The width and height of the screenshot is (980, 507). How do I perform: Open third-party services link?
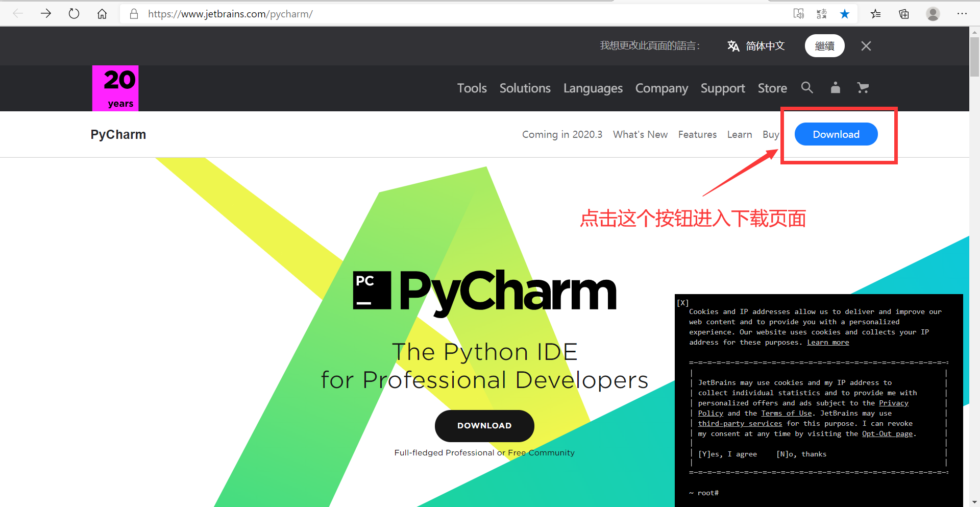coord(740,423)
